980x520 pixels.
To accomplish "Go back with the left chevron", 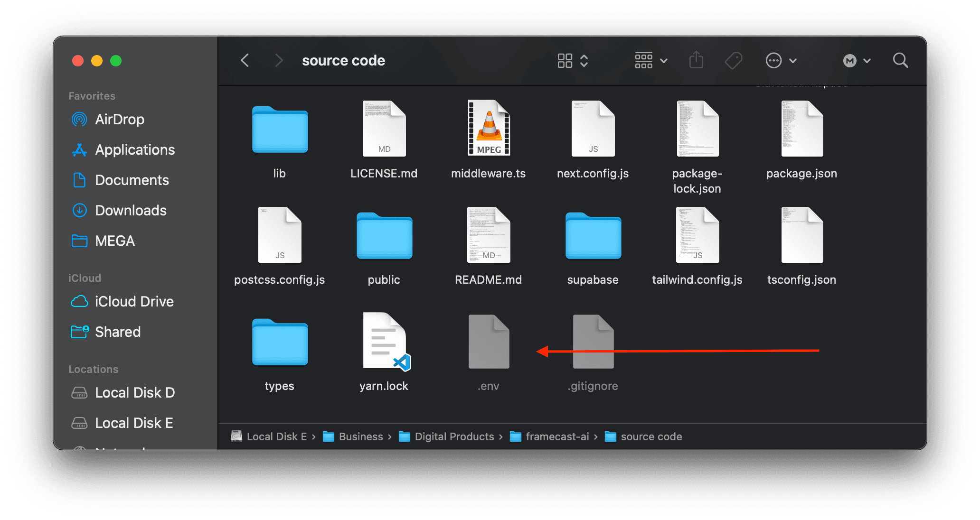I will [245, 60].
